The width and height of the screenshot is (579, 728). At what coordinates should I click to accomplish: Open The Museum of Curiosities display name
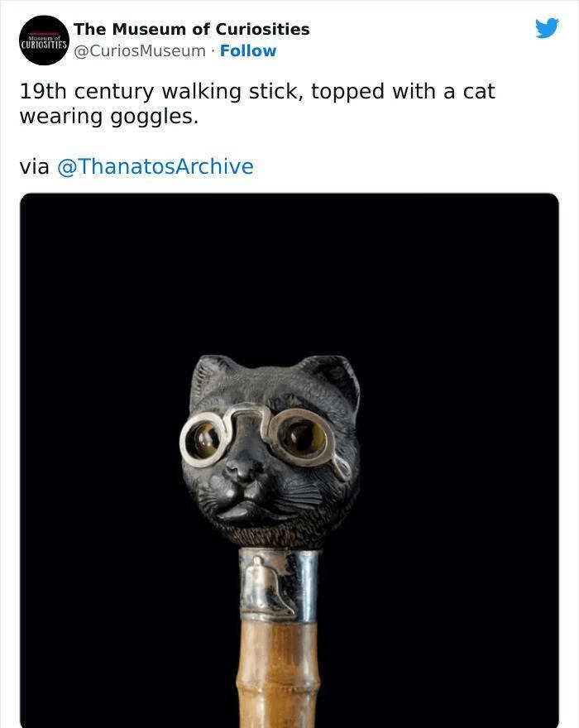pos(191,29)
